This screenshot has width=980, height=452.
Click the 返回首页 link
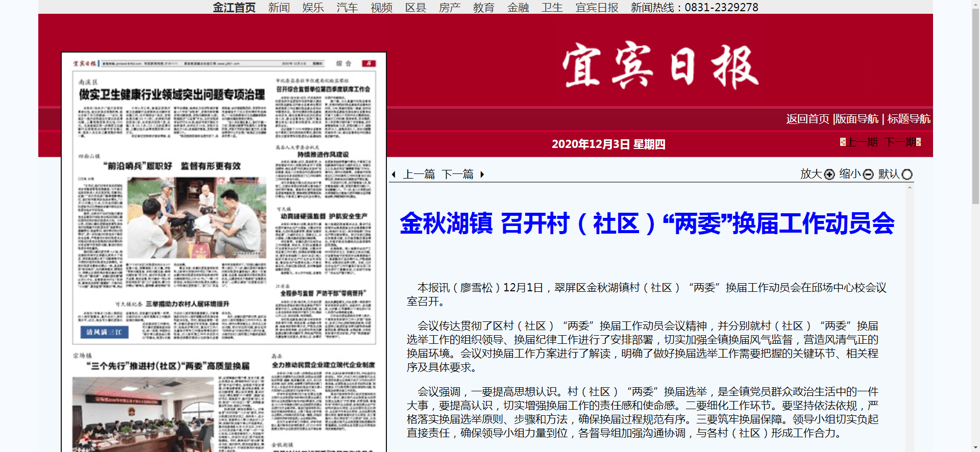pos(807,119)
